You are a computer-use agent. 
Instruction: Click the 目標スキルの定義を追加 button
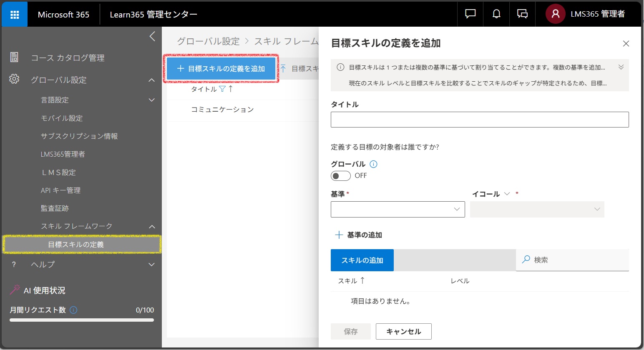tap(221, 69)
